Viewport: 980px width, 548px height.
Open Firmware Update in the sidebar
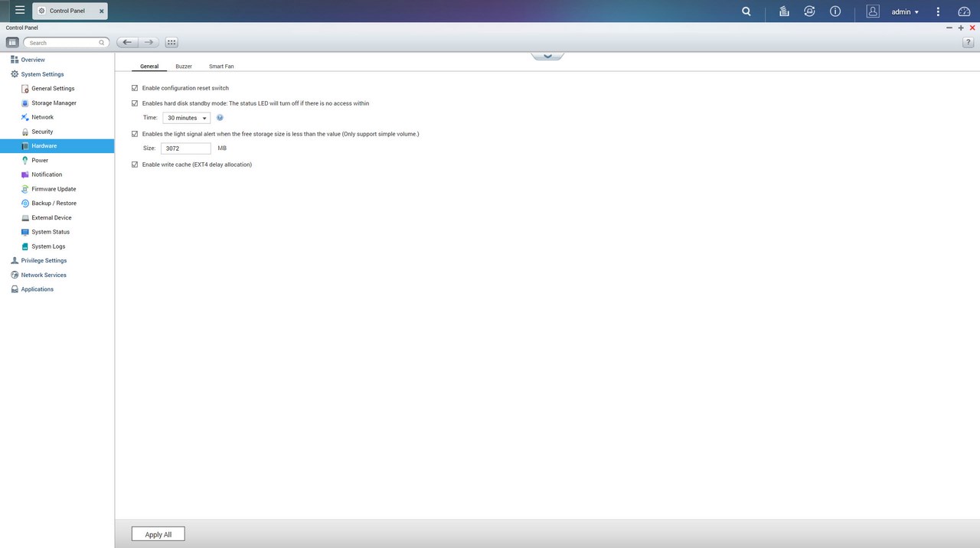tap(54, 189)
